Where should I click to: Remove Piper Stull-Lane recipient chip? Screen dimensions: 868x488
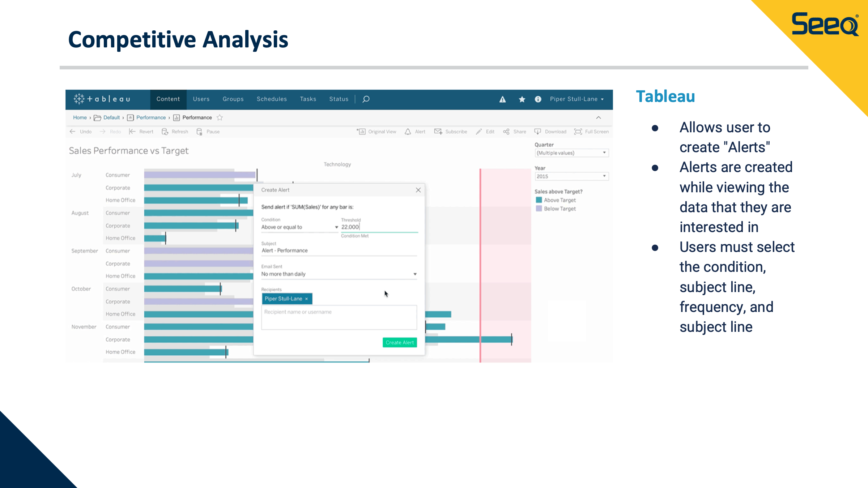(x=306, y=299)
